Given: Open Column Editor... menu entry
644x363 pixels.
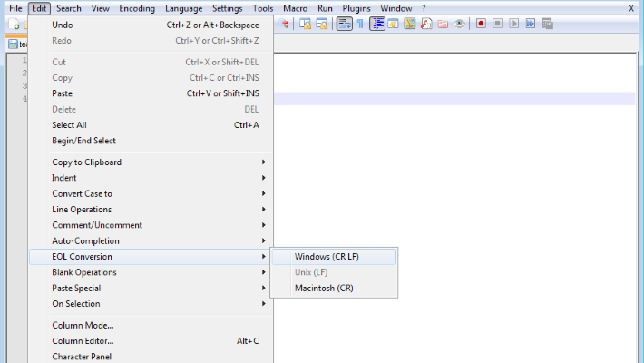Looking at the screenshot, I should 151,341.
